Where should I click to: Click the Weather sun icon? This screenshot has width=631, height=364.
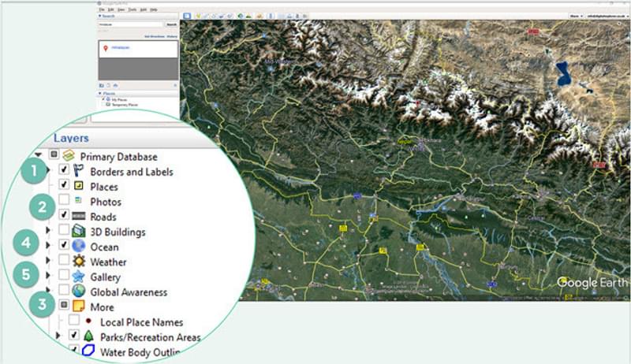pyautogui.click(x=79, y=262)
